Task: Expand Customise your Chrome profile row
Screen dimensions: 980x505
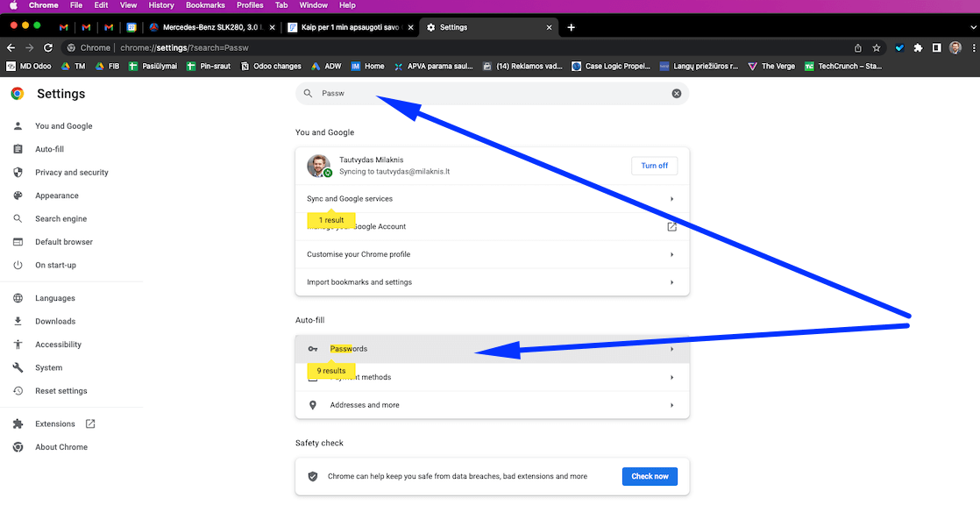Action: coord(492,254)
